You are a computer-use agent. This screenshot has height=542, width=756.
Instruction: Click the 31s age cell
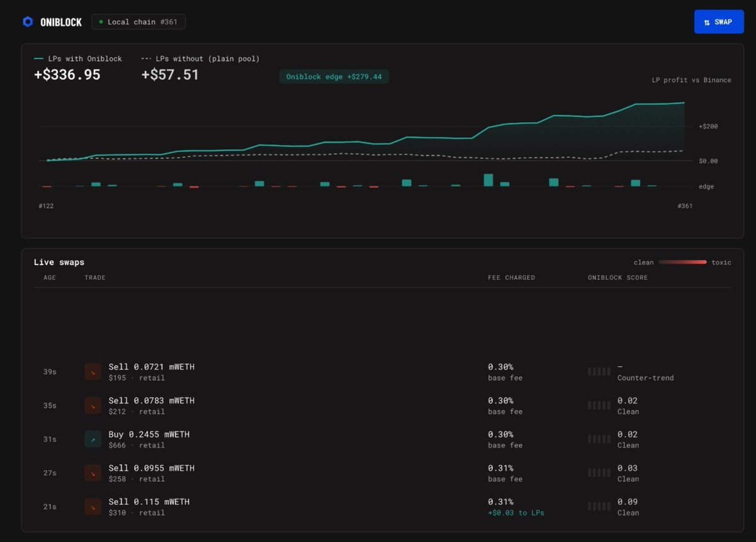coord(50,439)
